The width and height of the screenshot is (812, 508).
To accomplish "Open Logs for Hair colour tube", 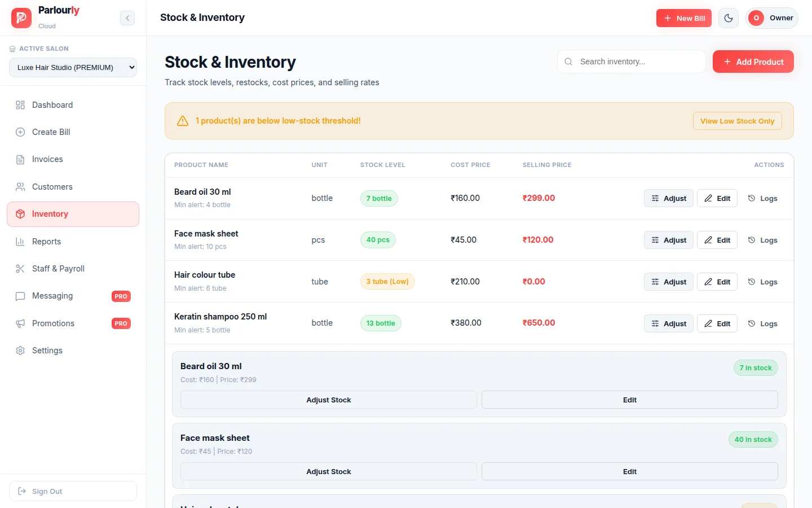I will click(x=762, y=282).
